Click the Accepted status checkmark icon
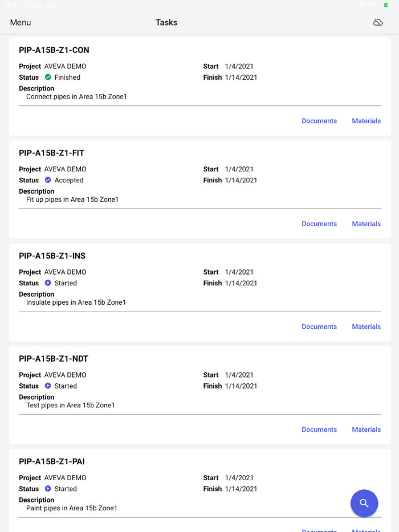The image size is (399, 532). tap(48, 180)
